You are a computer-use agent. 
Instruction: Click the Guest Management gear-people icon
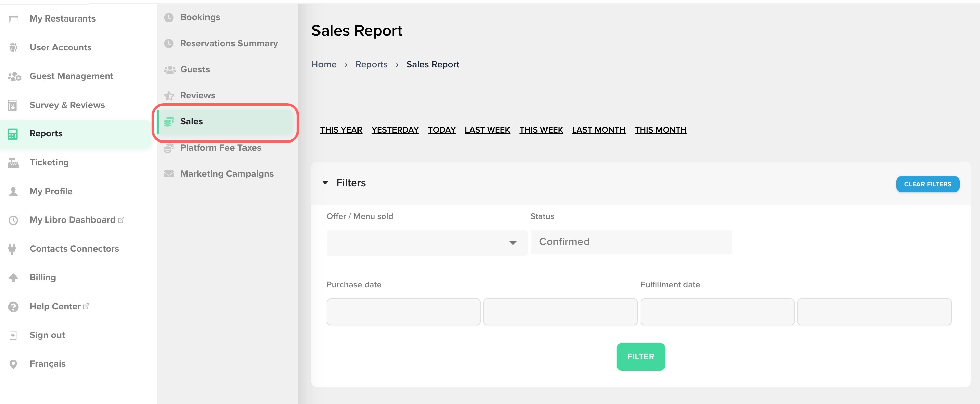(14, 76)
